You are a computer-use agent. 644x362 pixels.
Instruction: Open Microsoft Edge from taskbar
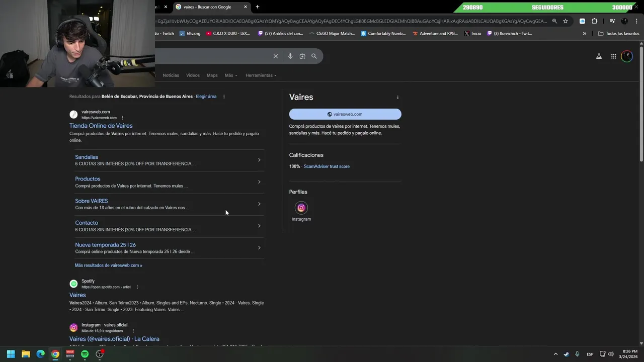pos(40,354)
